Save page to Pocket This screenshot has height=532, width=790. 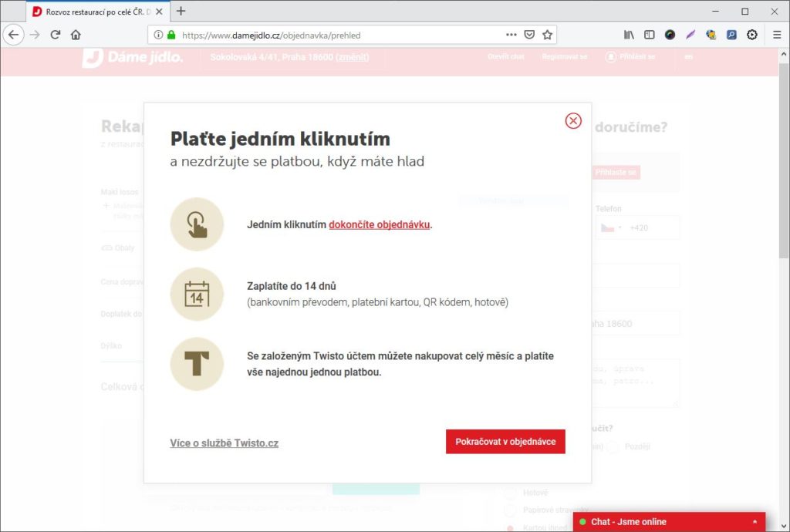(x=529, y=35)
